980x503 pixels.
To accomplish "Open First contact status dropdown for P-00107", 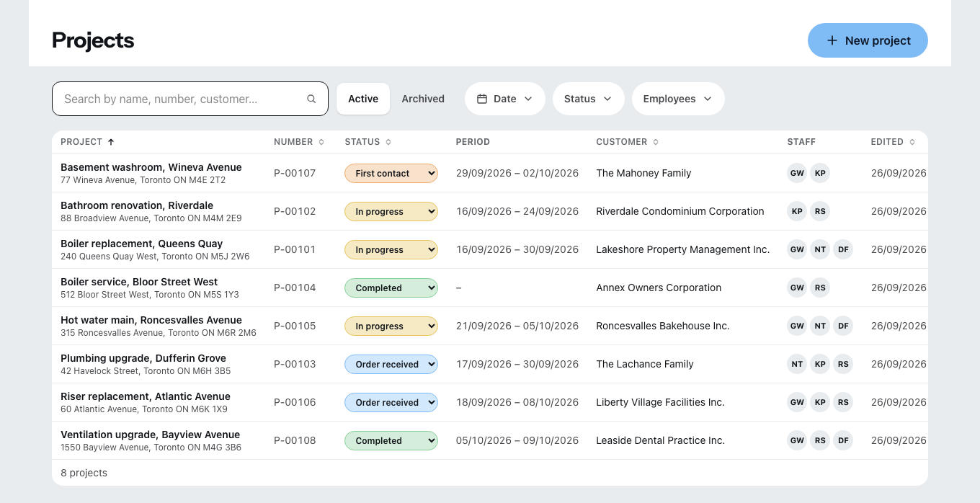I will pyautogui.click(x=391, y=173).
